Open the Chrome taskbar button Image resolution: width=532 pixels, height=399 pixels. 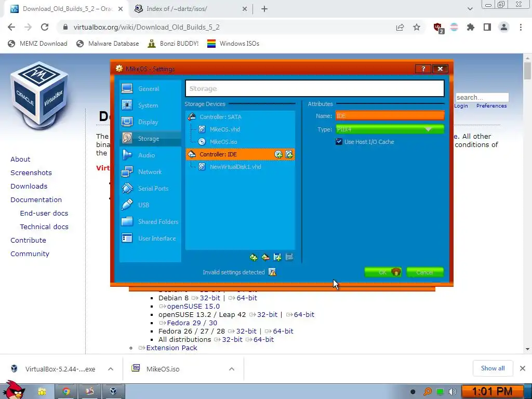point(66,392)
